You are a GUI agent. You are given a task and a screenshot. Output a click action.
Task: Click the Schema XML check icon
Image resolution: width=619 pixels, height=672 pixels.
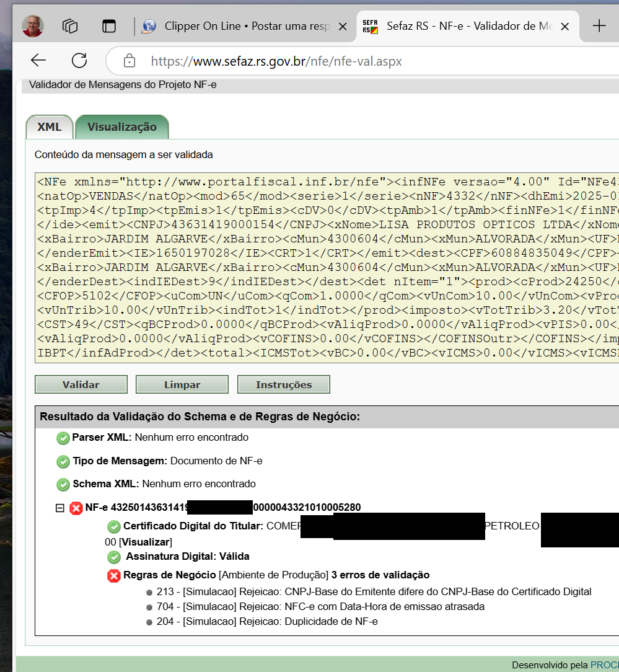pyautogui.click(x=63, y=485)
